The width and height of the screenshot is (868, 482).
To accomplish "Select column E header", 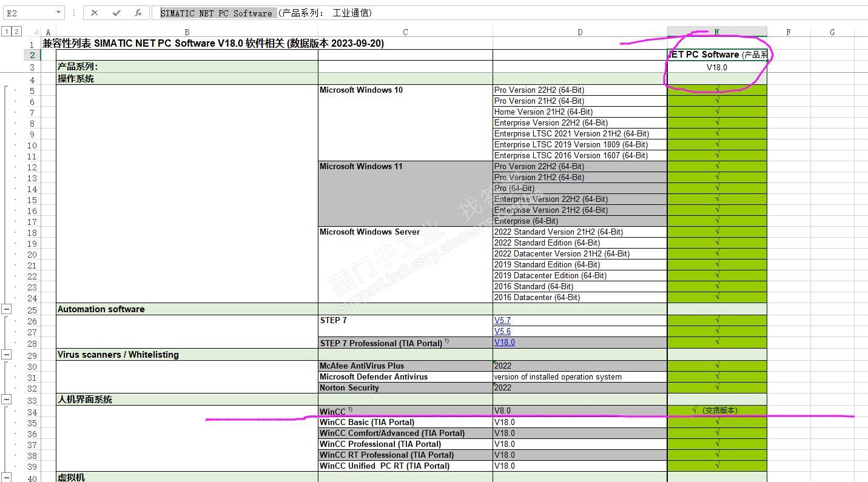I will [x=717, y=32].
